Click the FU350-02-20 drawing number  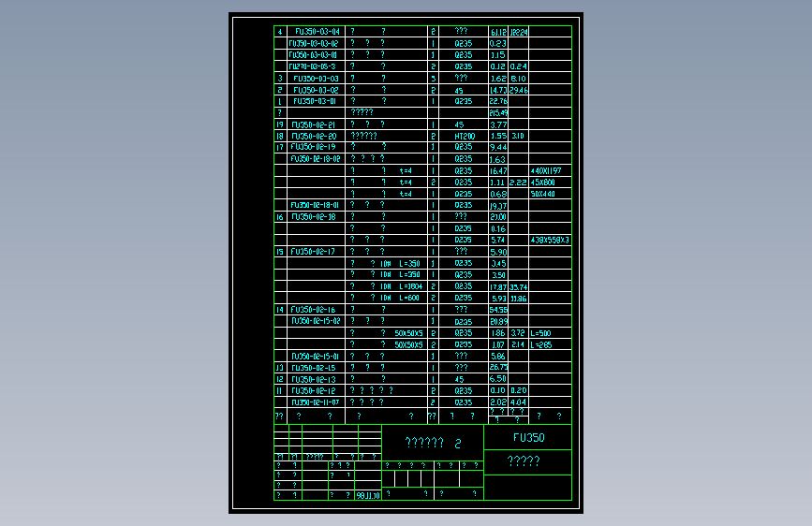click(x=314, y=136)
